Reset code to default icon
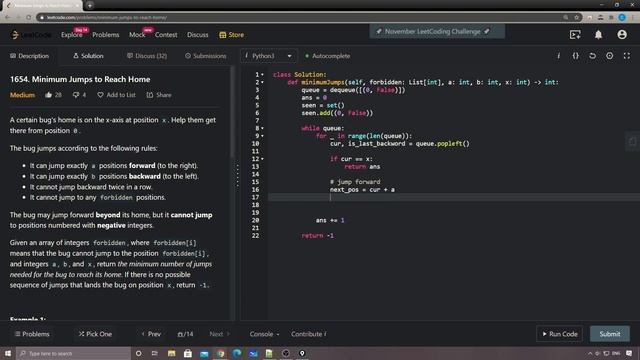Image resolution: width=640 pixels, height=360 pixels. coord(593,56)
